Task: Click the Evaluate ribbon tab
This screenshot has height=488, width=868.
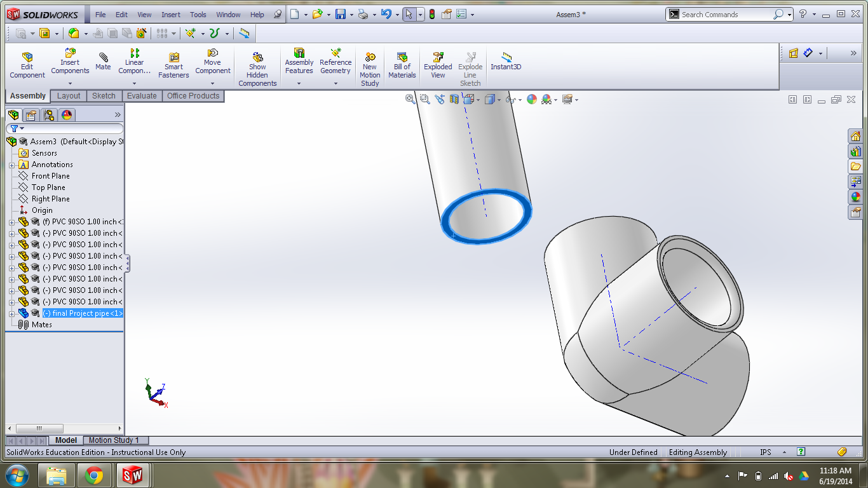Action: click(142, 96)
